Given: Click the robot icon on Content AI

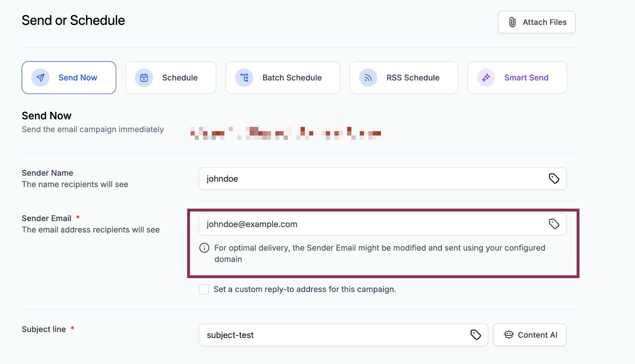Looking at the screenshot, I should (x=509, y=335).
